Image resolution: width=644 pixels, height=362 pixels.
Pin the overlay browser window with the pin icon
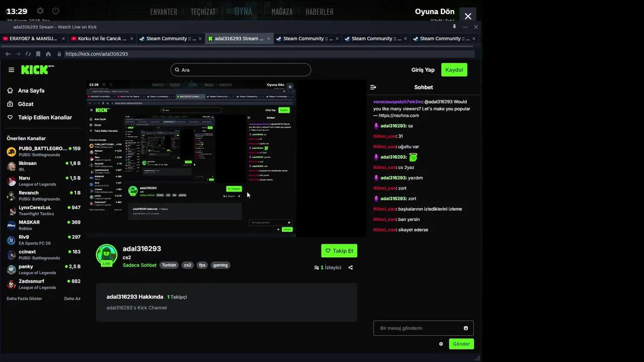[x=454, y=27]
